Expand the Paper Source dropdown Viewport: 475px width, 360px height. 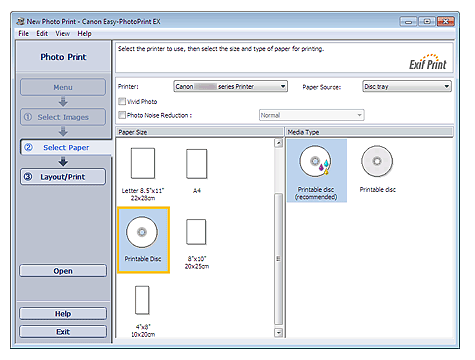click(407, 87)
